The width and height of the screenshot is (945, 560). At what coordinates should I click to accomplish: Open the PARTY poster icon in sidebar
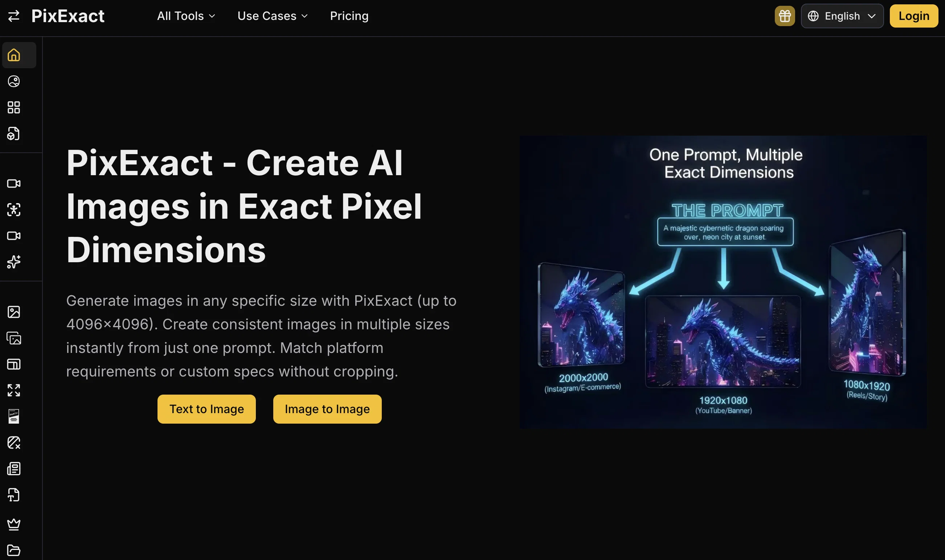14,417
